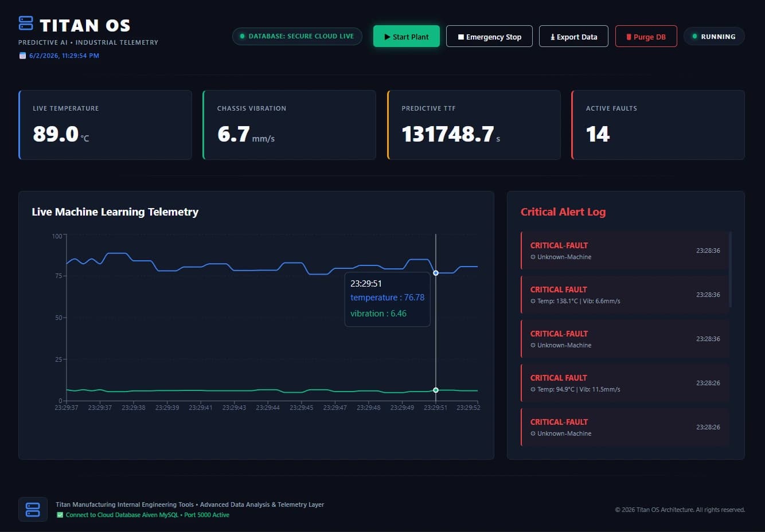Click the 23:29:45 label on the chart x-axis
This screenshot has width=765, height=532.
302,408
